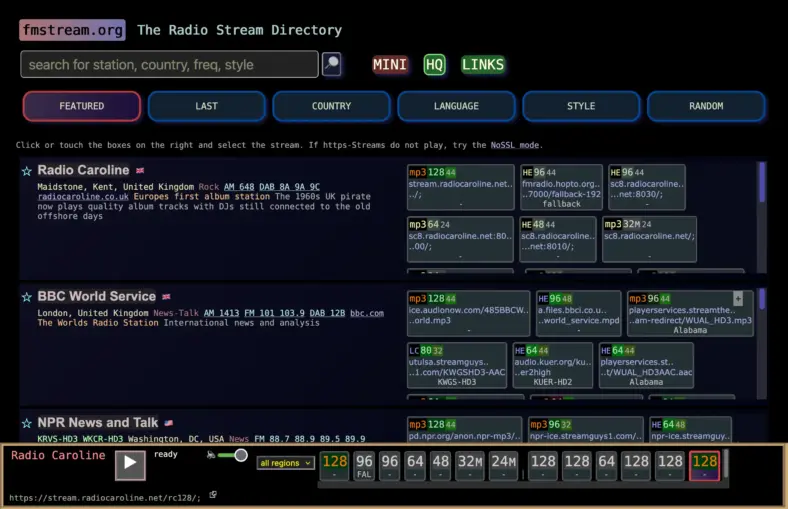Open the bbc.com link
The width and height of the screenshot is (788, 509).
click(x=367, y=313)
